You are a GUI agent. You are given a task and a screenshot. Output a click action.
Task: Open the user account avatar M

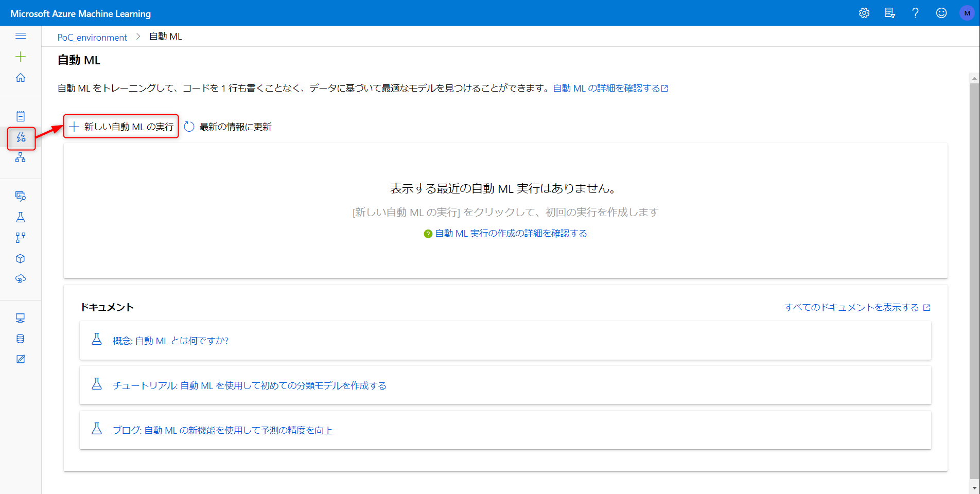tap(967, 13)
